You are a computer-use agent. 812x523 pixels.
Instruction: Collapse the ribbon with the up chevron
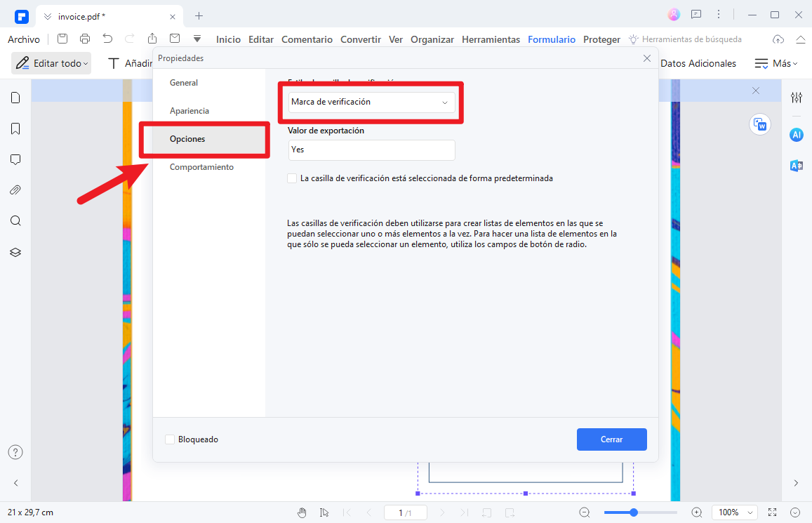tap(801, 39)
